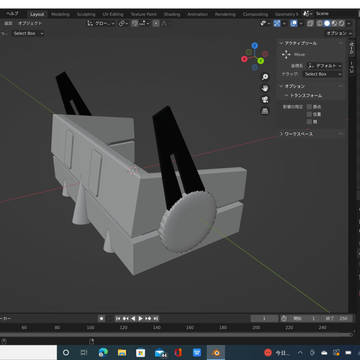Screen dimensions: 360x360
Task: Click the green Y axis gizmo ball
Action: [x=261, y=61]
